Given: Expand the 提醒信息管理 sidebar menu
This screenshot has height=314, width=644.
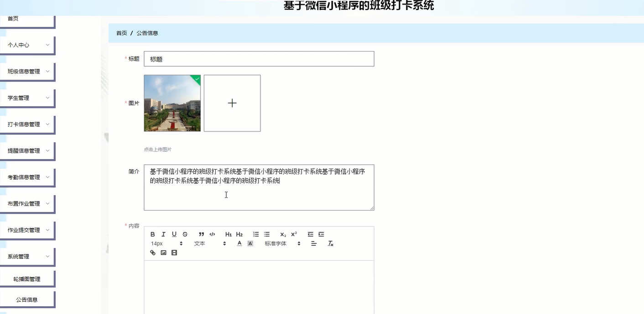Looking at the screenshot, I should point(27,151).
